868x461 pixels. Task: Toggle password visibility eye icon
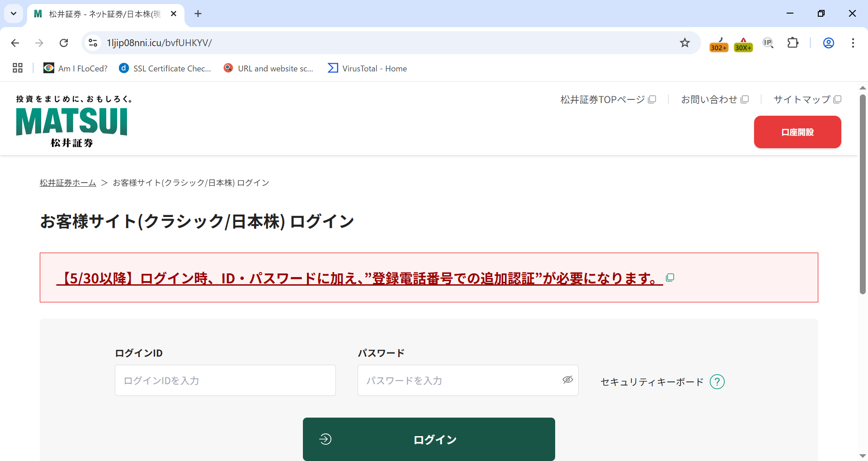pyautogui.click(x=568, y=380)
